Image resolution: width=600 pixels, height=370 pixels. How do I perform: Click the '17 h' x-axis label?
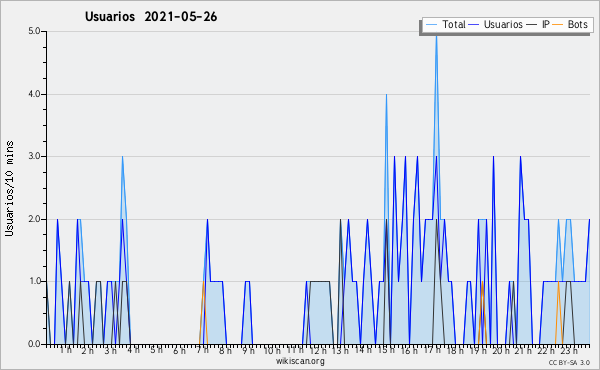click(x=432, y=350)
